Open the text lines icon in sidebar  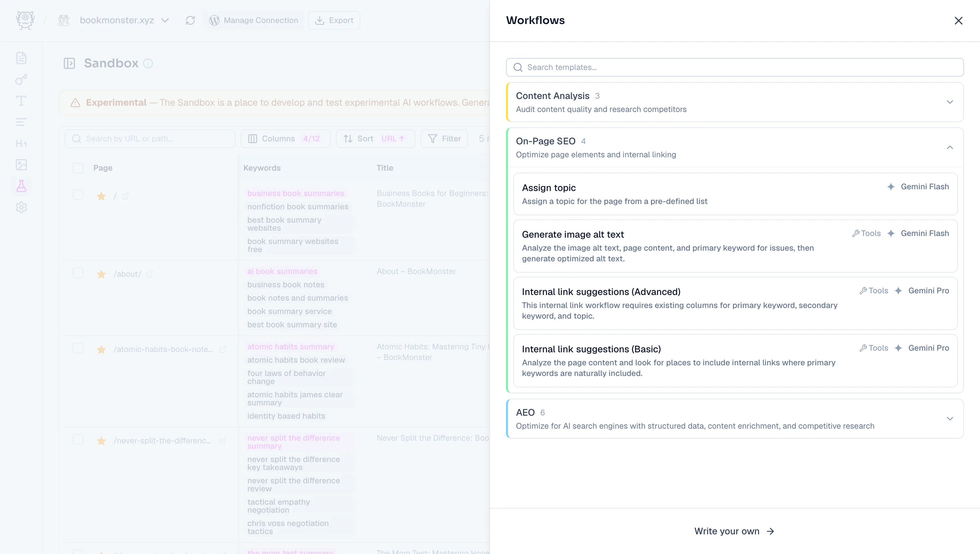21,122
